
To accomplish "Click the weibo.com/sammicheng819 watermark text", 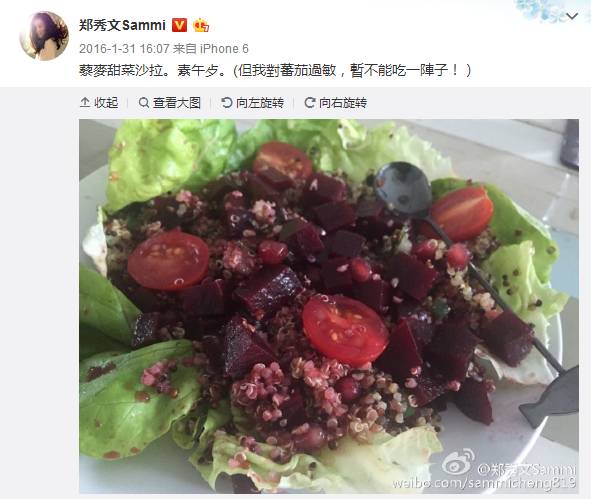I will coord(484,483).
